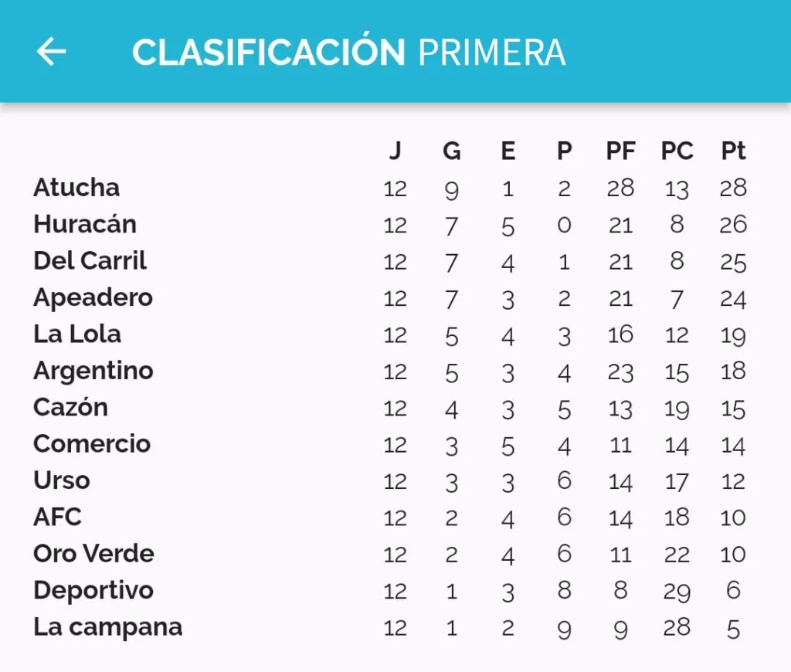791x672 pixels.
Task: Click the La Lola team name
Action: 77,334
